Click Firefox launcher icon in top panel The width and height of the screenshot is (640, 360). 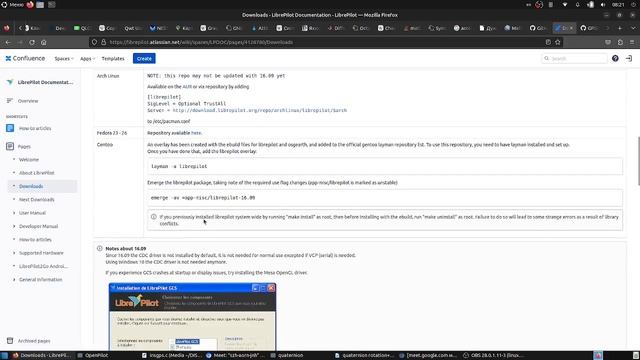click(30, 4)
